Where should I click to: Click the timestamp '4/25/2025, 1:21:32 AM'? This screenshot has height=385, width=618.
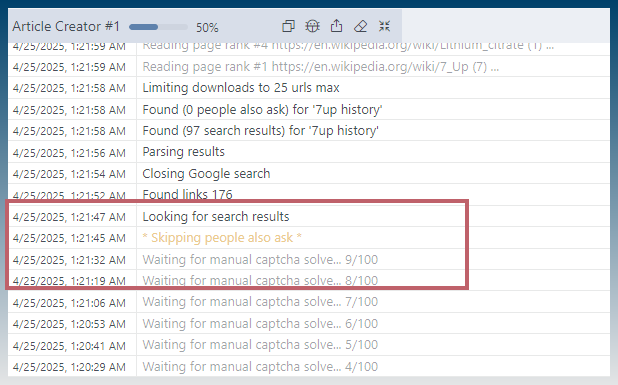point(69,260)
